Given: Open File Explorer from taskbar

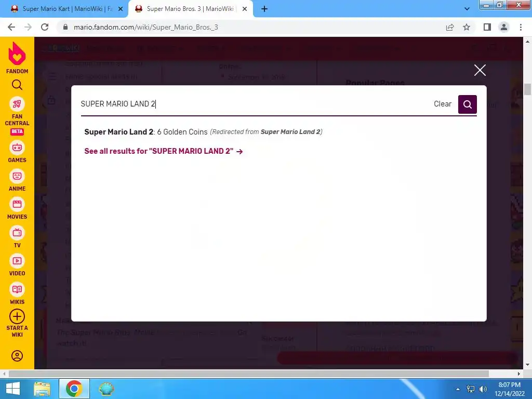Looking at the screenshot, I should pyautogui.click(x=42, y=389).
